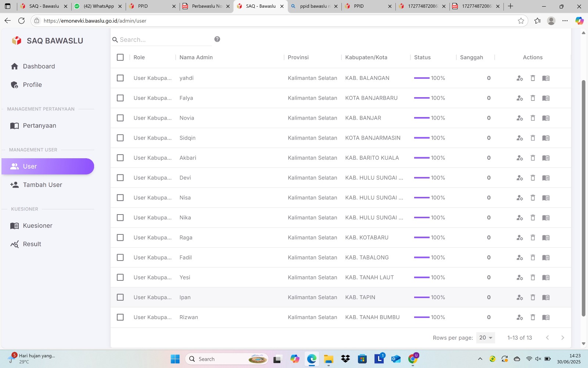Add this page to favorites star icon
The width and height of the screenshot is (588, 368).
pos(521,21)
